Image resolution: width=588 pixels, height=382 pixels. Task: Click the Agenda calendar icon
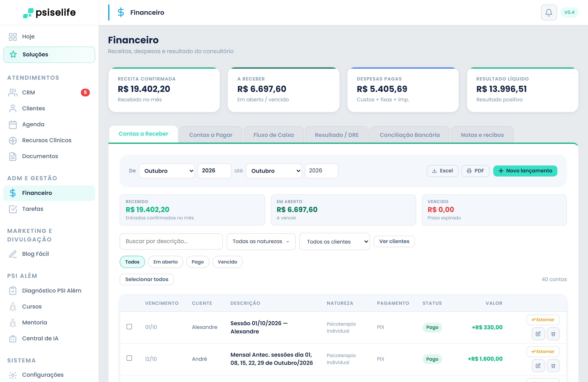tap(13, 124)
